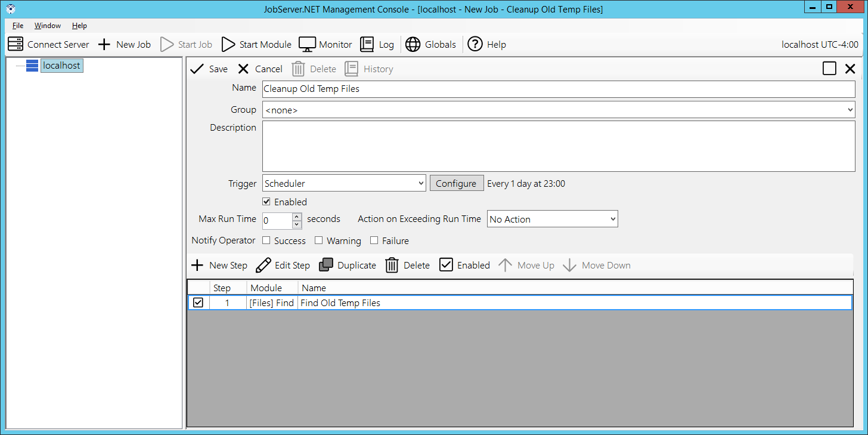Open the Start Module tool
Image resolution: width=868 pixels, height=435 pixels.
[228, 44]
